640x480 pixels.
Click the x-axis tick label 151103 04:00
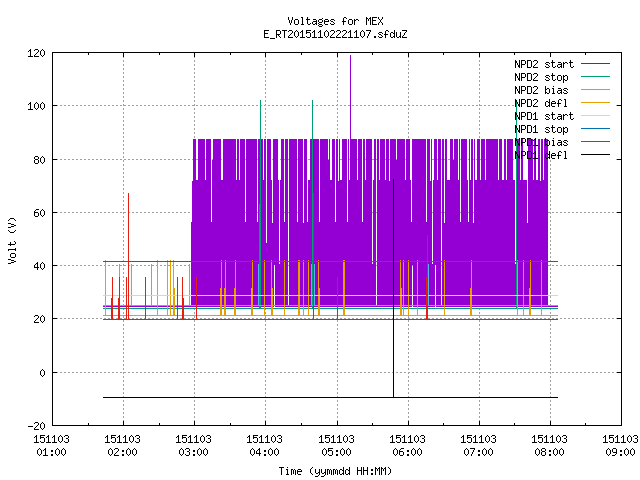pyautogui.click(x=264, y=446)
